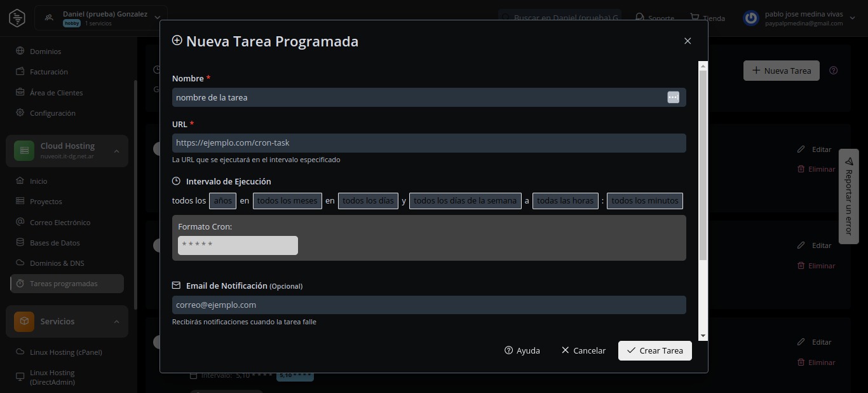The image size is (868, 393).
Task: Focus the URL input field
Action: [x=429, y=143]
